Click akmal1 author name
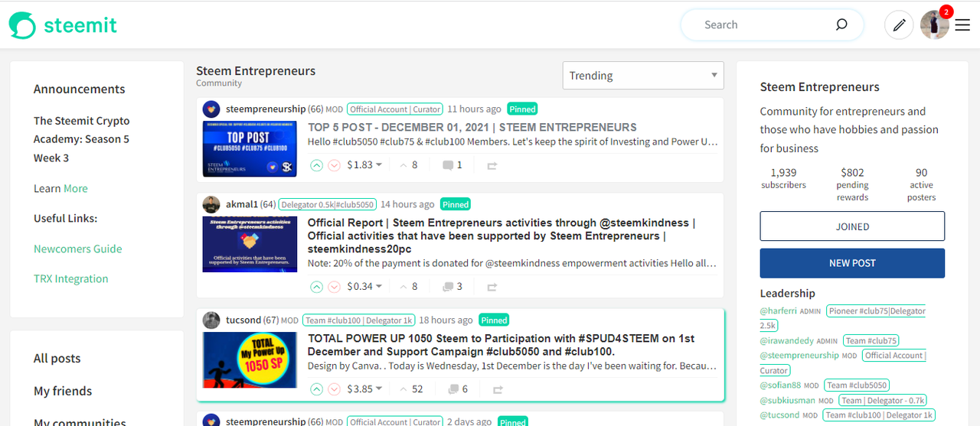Image resolution: width=980 pixels, height=426 pixels. tap(242, 205)
